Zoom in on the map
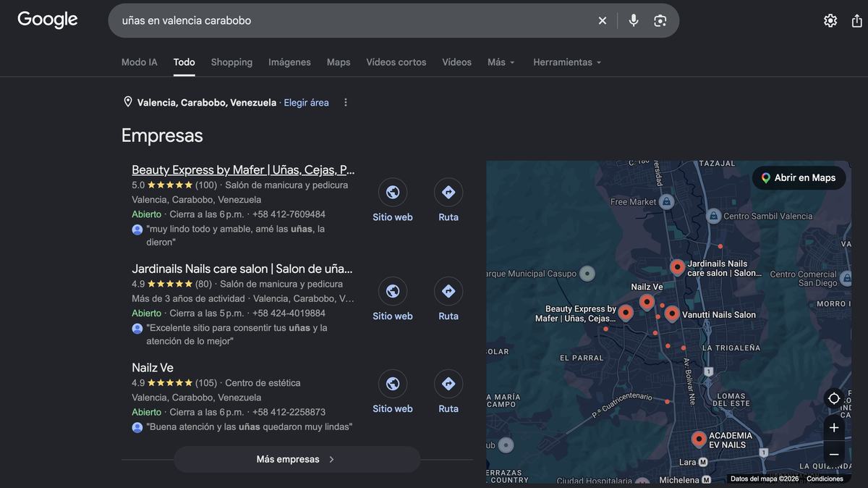868x488 pixels. (834, 428)
